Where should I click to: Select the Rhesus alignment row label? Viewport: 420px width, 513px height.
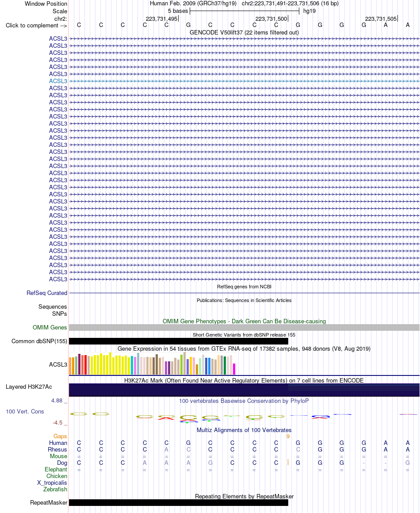tap(57, 449)
